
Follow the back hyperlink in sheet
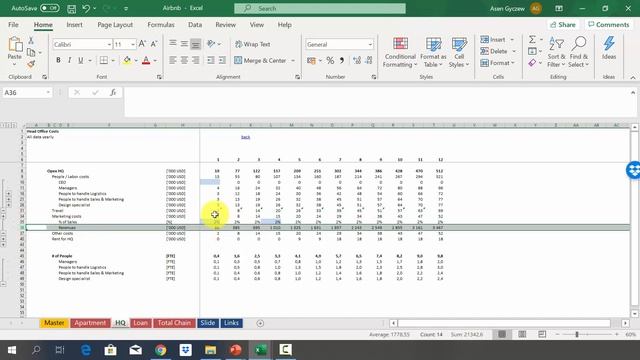coord(245,137)
